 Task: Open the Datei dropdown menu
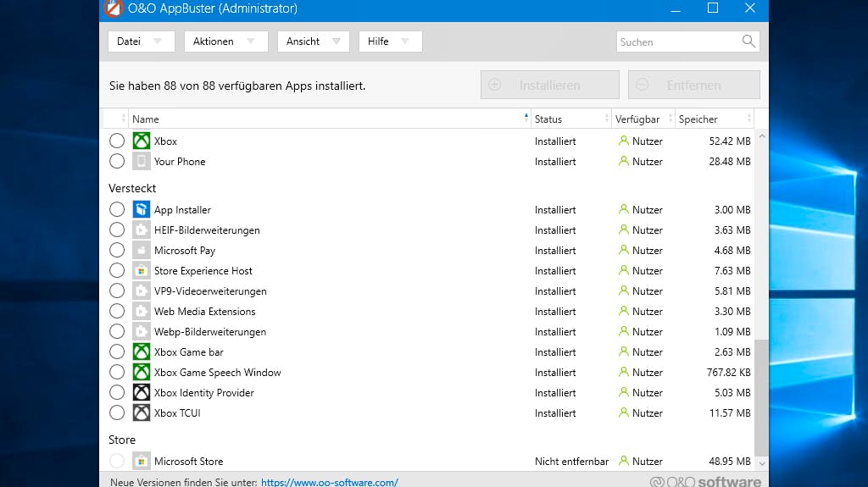click(142, 42)
